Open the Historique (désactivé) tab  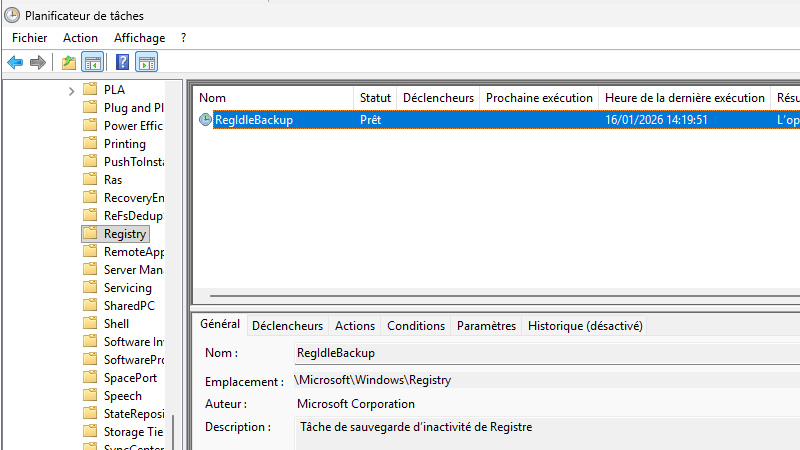tap(585, 326)
